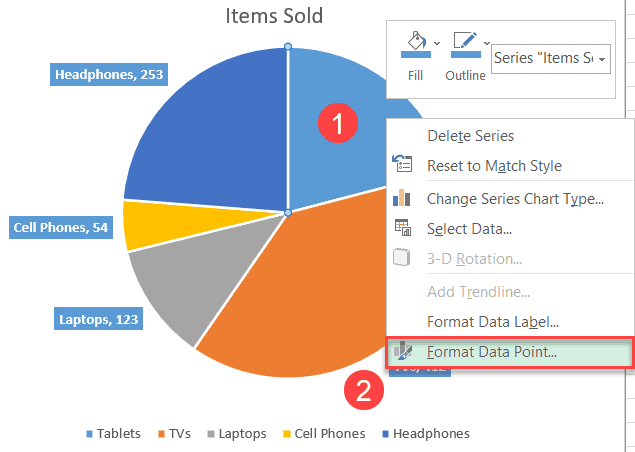Screen dimensions: 635x452
Task: Open the Fill dropdown arrow
Action: pyautogui.click(x=437, y=42)
